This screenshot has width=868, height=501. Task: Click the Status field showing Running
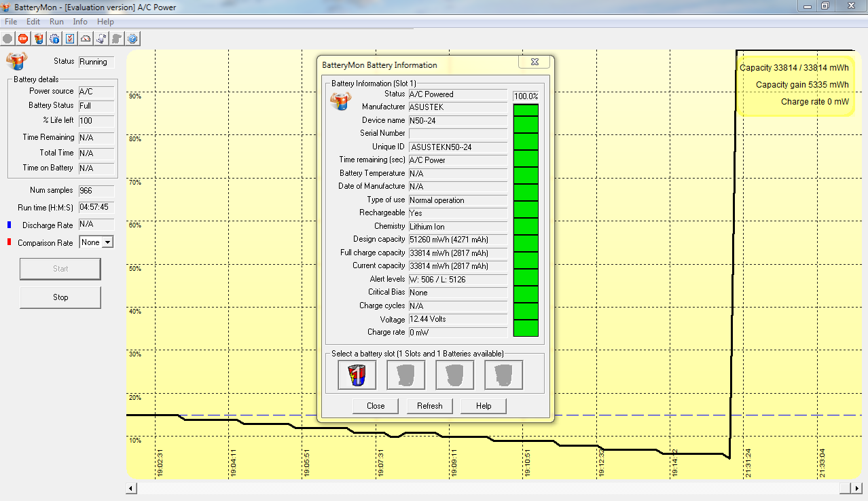(96, 62)
